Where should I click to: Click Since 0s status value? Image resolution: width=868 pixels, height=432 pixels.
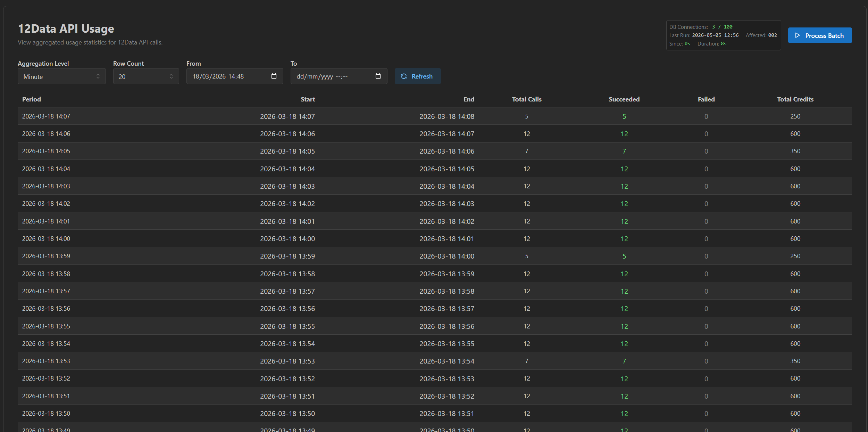coord(687,43)
